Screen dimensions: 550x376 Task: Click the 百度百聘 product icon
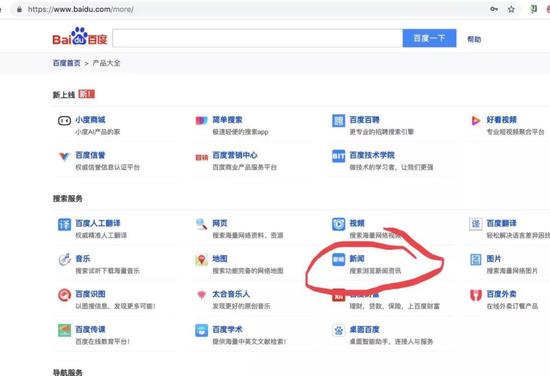[338, 121]
